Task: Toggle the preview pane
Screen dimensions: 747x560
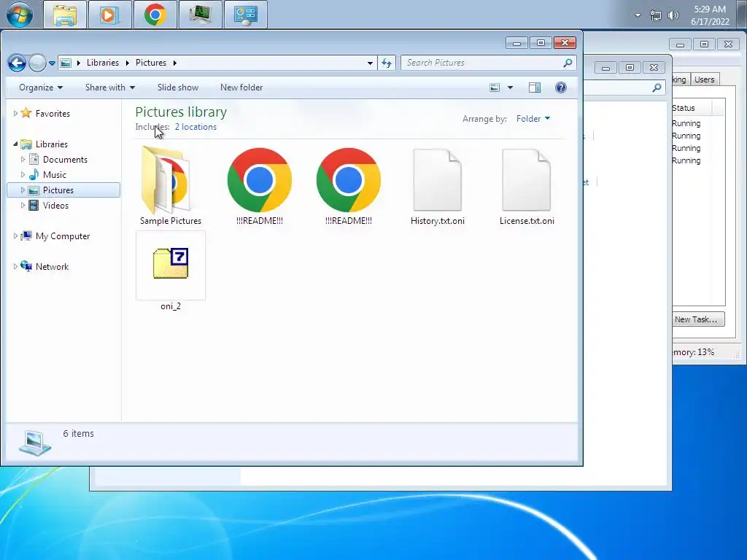Action: tap(535, 87)
